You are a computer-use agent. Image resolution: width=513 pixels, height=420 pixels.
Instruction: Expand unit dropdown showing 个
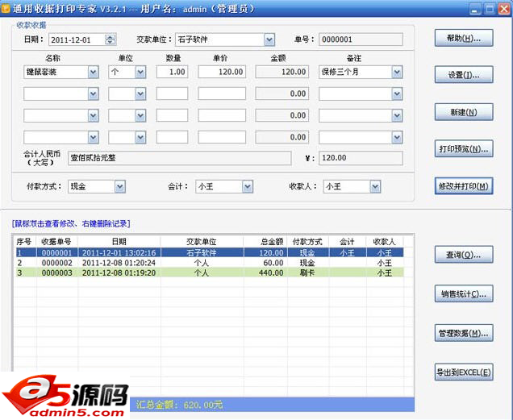point(140,72)
